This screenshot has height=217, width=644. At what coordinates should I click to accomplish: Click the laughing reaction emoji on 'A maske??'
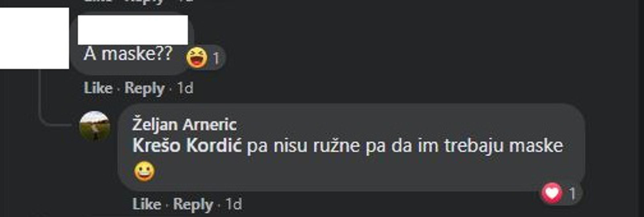click(197, 58)
